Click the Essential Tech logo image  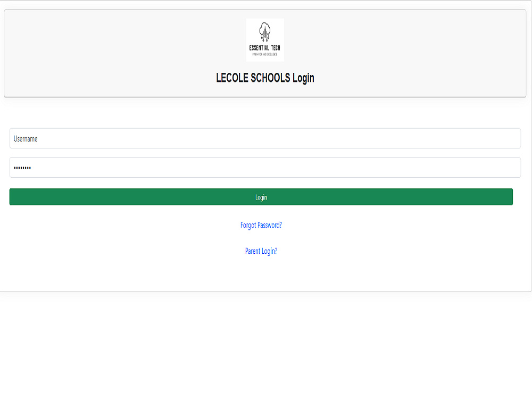click(x=265, y=40)
